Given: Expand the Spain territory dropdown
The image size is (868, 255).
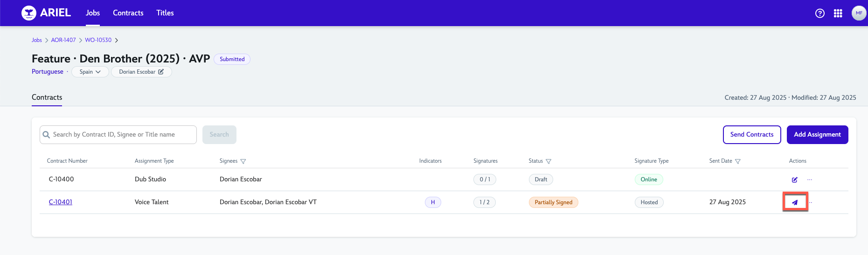Looking at the screenshot, I should point(90,72).
